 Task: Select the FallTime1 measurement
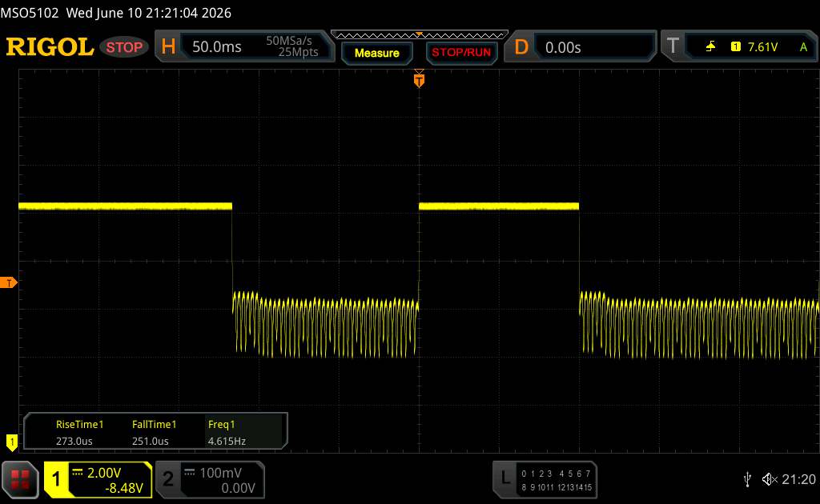(x=155, y=425)
